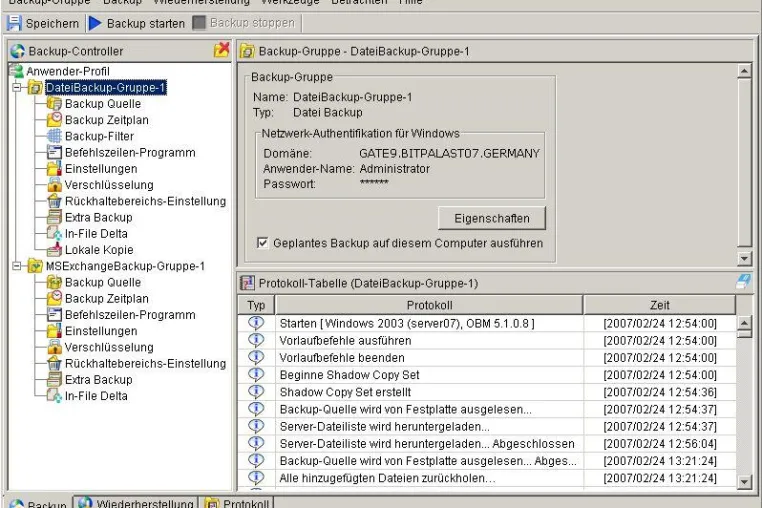Click Verschlüsselung lock icon under MSExchangeBackup-Gruppe-1
This screenshot has height=508, width=762.
click(54, 347)
